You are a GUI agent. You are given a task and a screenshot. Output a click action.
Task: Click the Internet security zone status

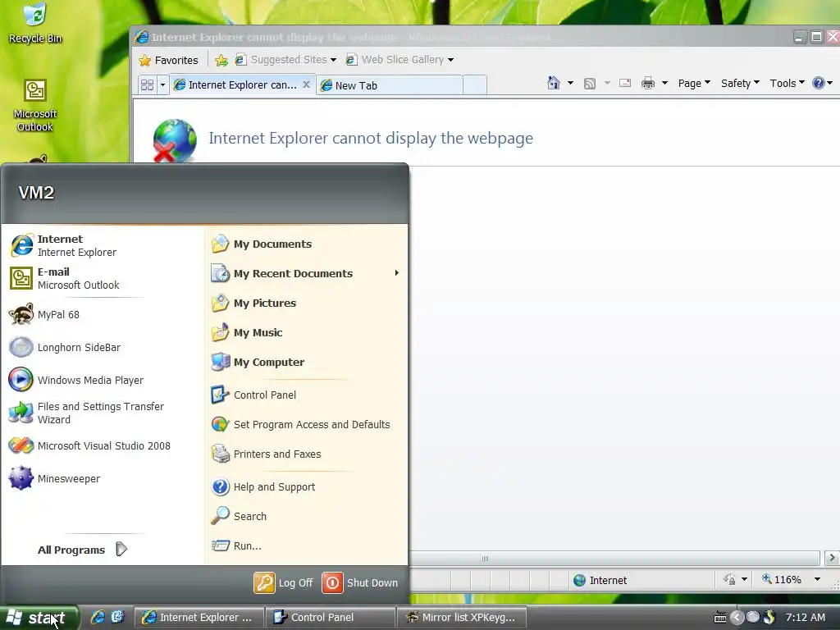[600, 580]
